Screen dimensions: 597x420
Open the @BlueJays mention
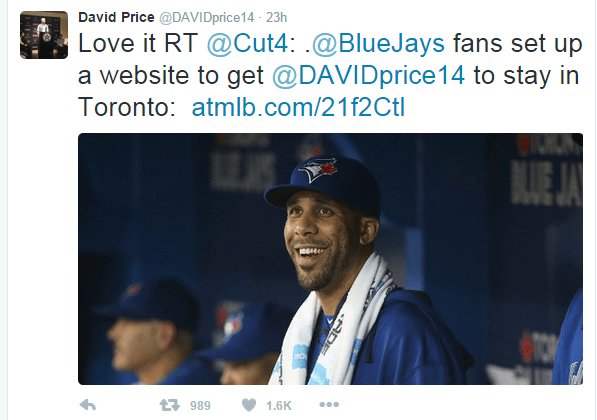(378, 44)
